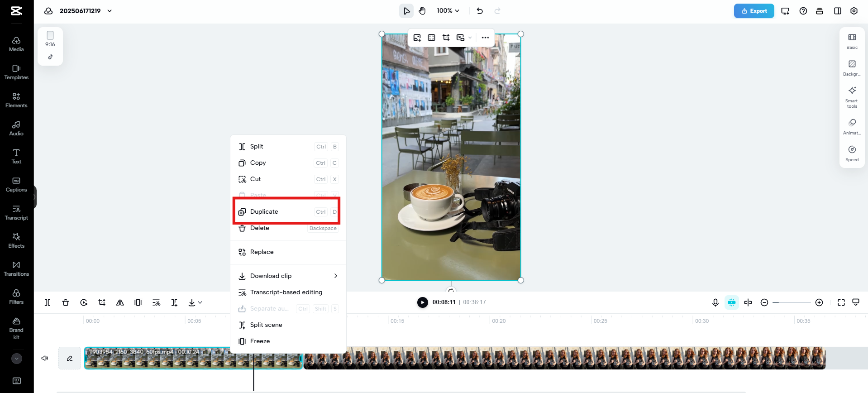Click the mirror flip icon in timeline toolbar
The width and height of the screenshot is (868, 393).
[120, 302]
